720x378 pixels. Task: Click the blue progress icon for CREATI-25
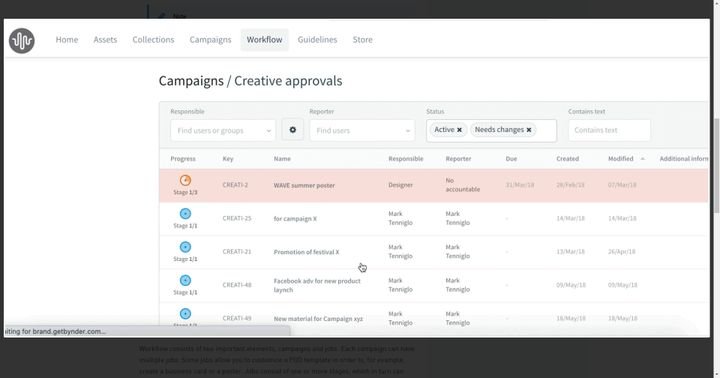[185, 214]
